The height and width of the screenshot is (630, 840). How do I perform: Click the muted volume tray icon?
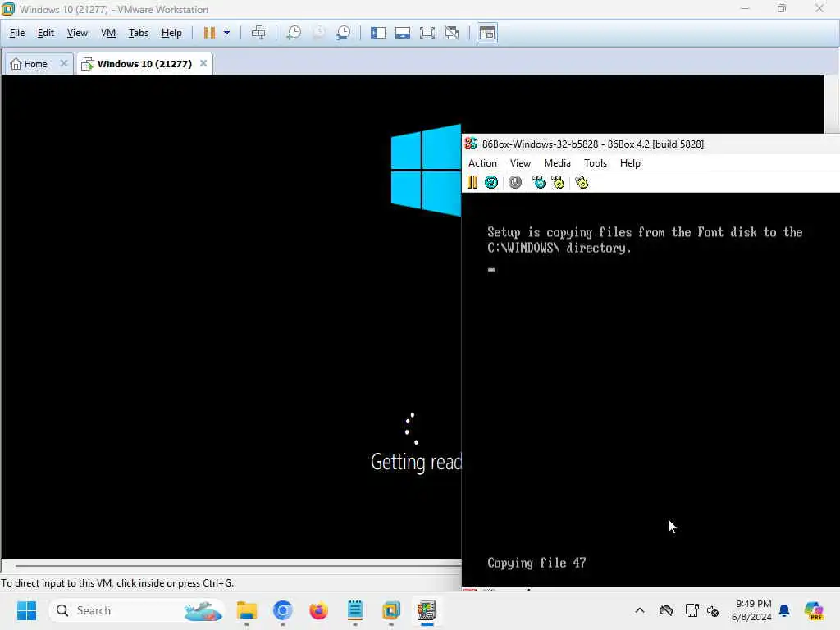pyautogui.click(x=713, y=610)
